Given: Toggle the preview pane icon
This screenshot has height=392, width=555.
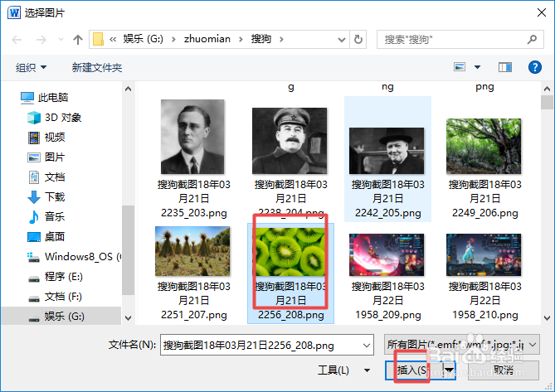Looking at the screenshot, I should click(505, 67).
